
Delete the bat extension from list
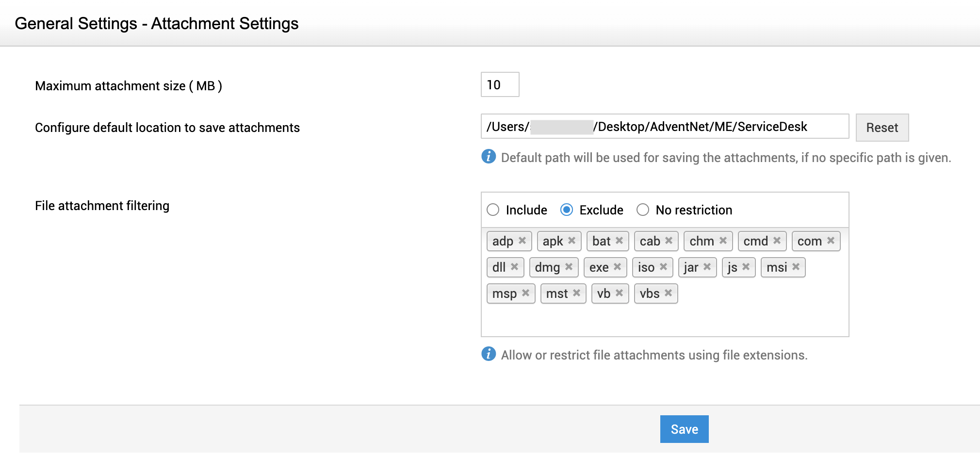pyautogui.click(x=619, y=241)
